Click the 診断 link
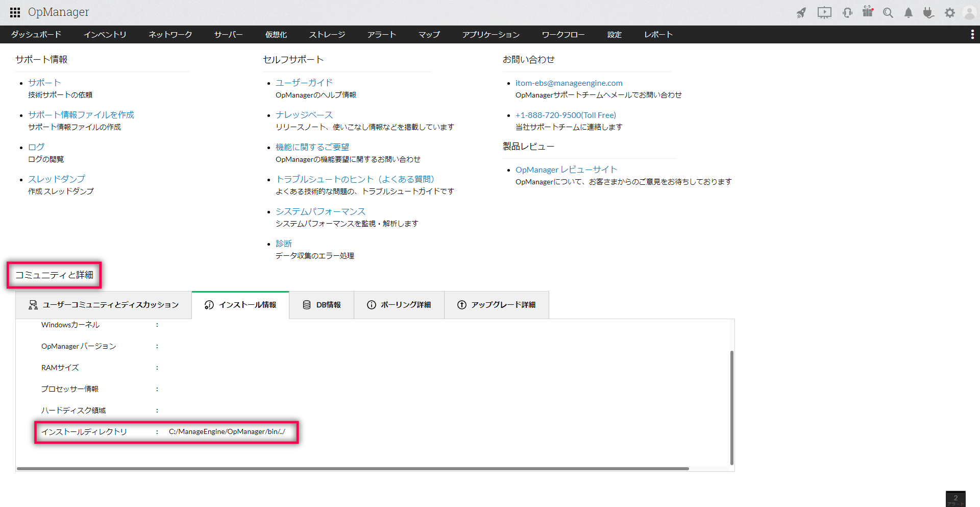The image size is (980, 507). (284, 244)
